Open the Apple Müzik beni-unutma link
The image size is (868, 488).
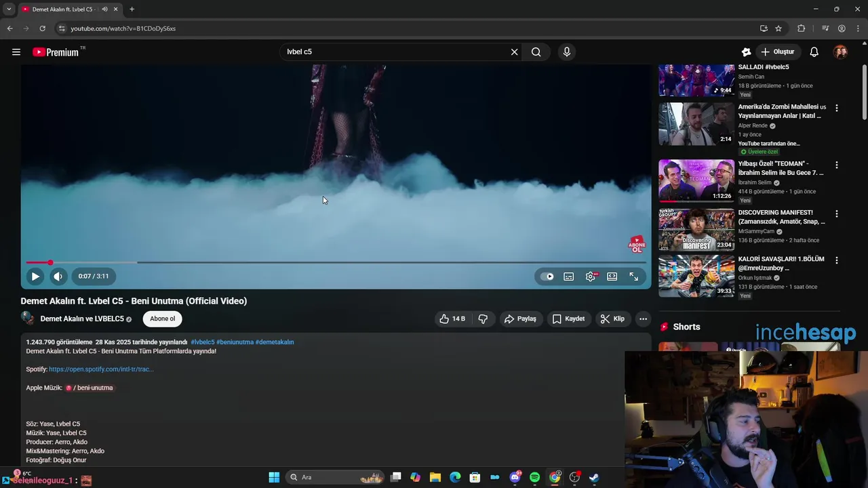point(90,388)
